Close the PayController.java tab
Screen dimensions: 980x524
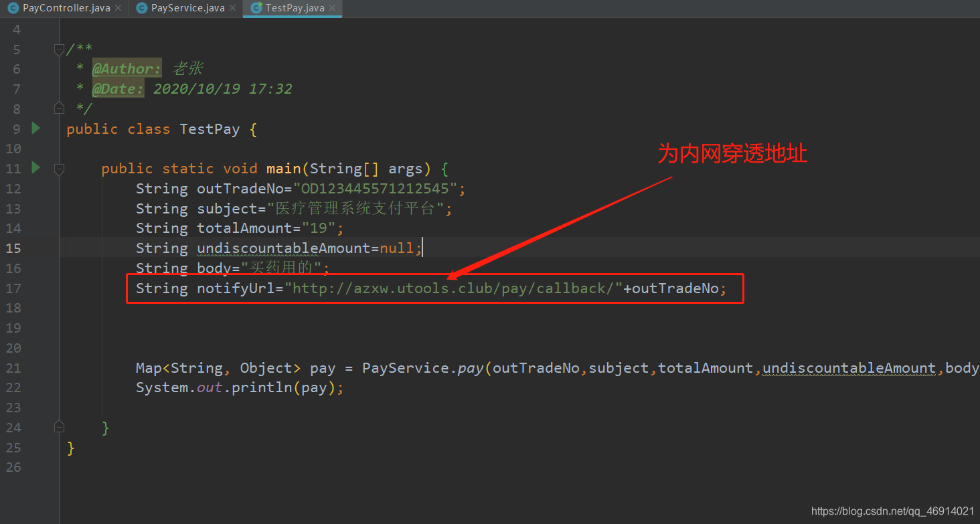coord(118,8)
